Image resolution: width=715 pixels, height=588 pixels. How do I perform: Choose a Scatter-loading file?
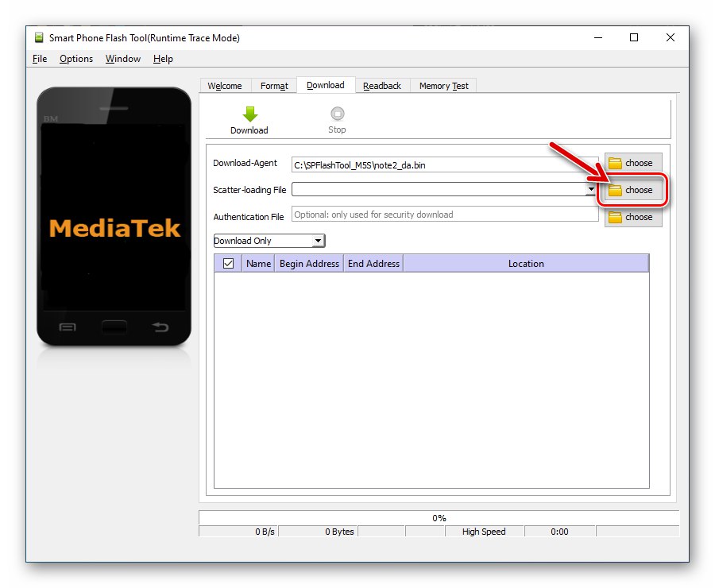633,190
